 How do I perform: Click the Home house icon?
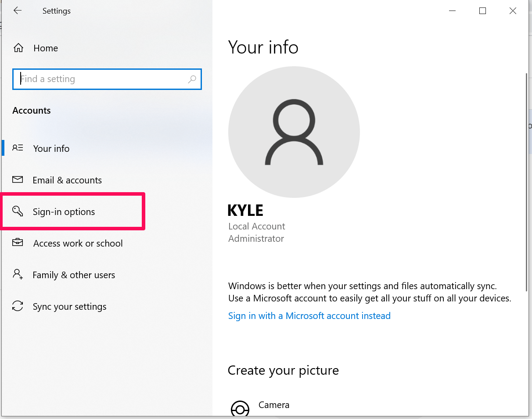coord(18,48)
